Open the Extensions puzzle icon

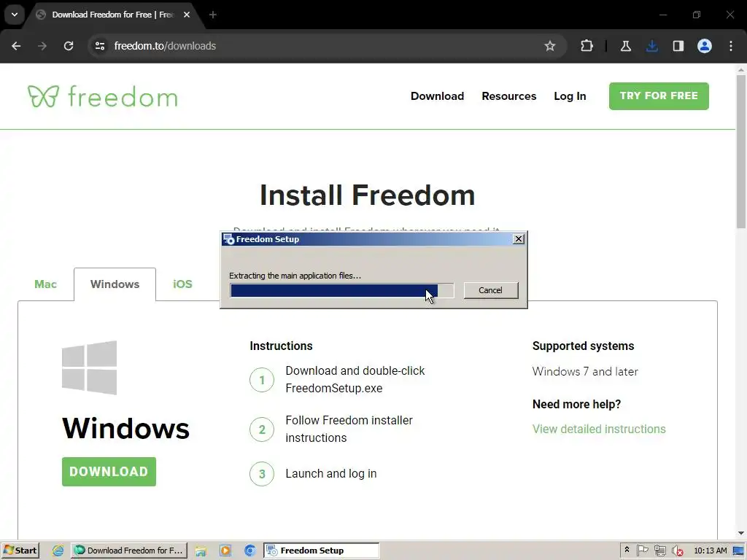(x=587, y=46)
